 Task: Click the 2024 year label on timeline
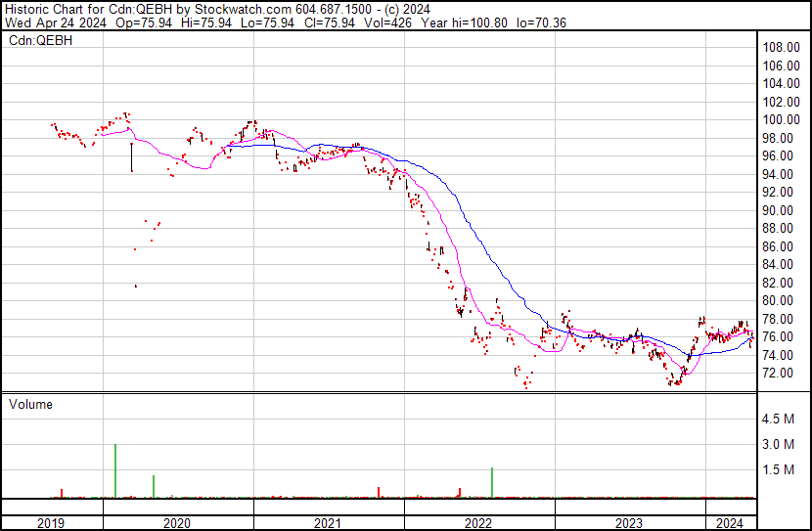click(730, 523)
